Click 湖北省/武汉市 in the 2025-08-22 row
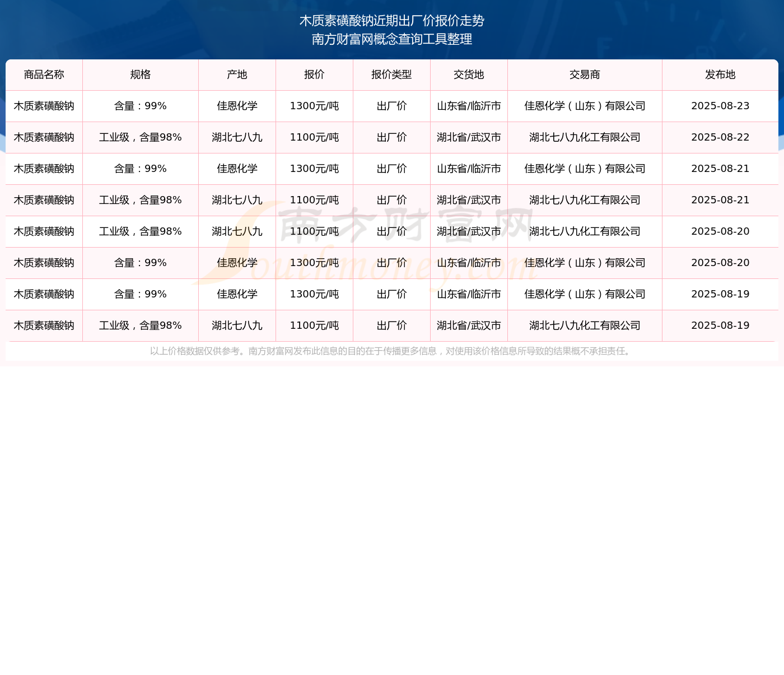784x675 pixels. (x=469, y=138)
